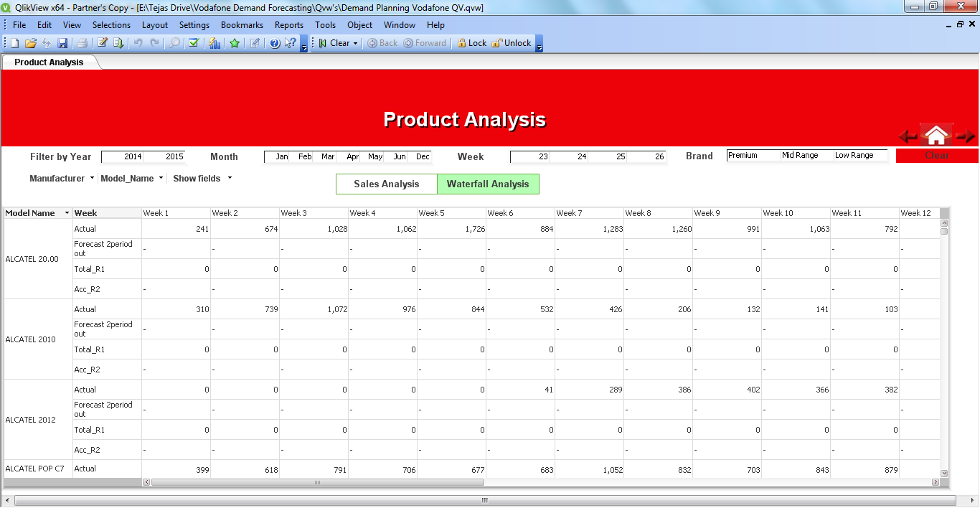
Task: Add a bookmark with the star icon
Action: pyautogui.click(x=235, y=43)
